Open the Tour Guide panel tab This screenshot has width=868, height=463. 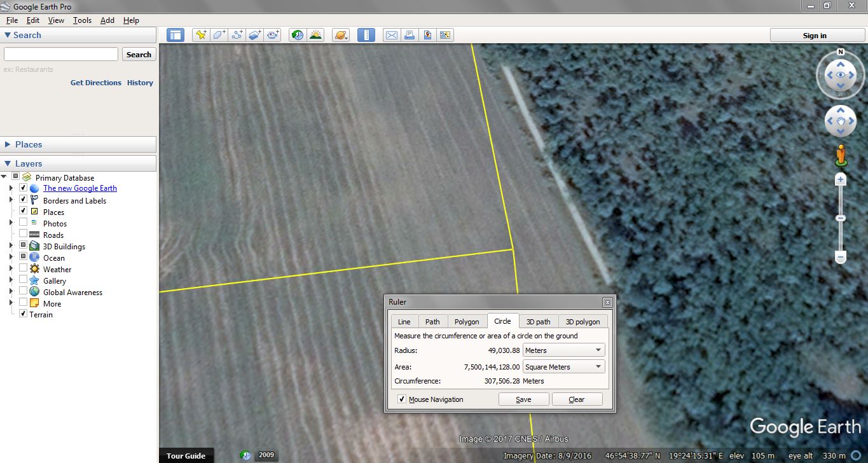(x=186, y=455)
